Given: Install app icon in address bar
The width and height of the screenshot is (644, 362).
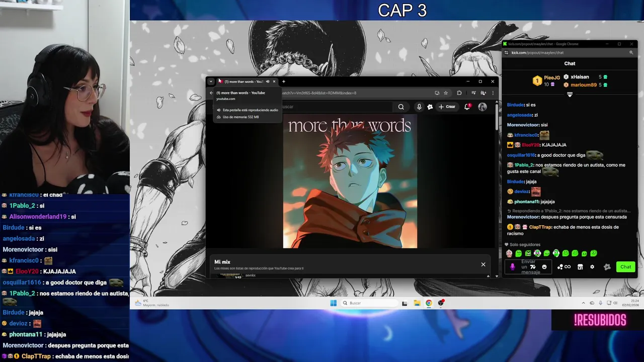Looking at the screenshot, I should [437, 93].
